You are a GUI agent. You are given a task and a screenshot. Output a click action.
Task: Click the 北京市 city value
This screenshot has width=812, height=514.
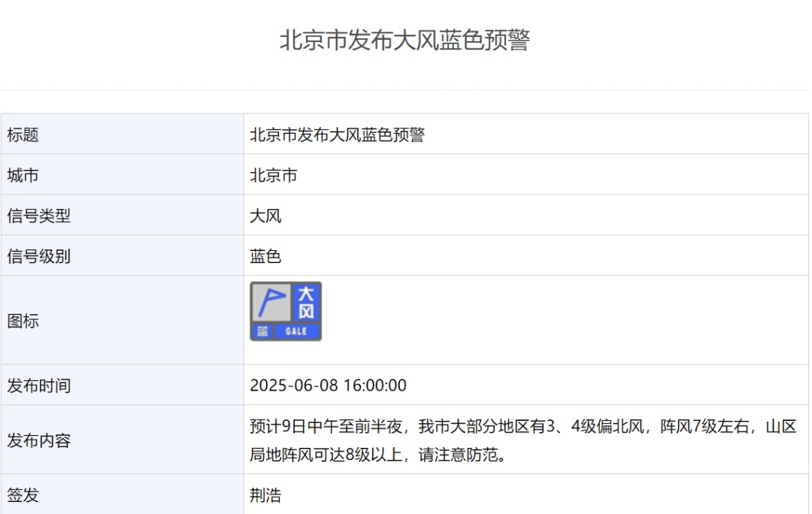click(274, 176)
